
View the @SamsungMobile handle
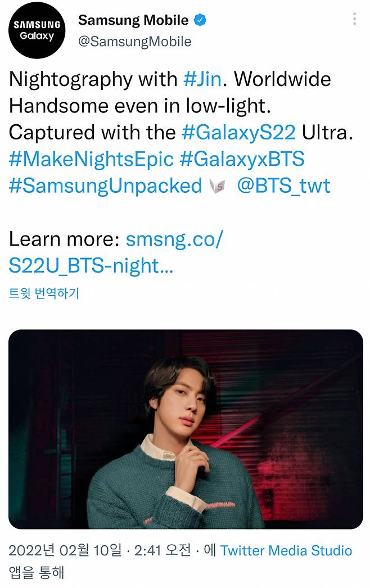[x=135, y=40]
